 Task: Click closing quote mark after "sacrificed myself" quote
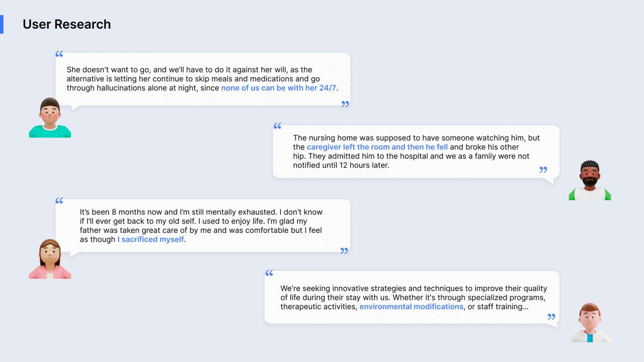[x=344, y=251]
